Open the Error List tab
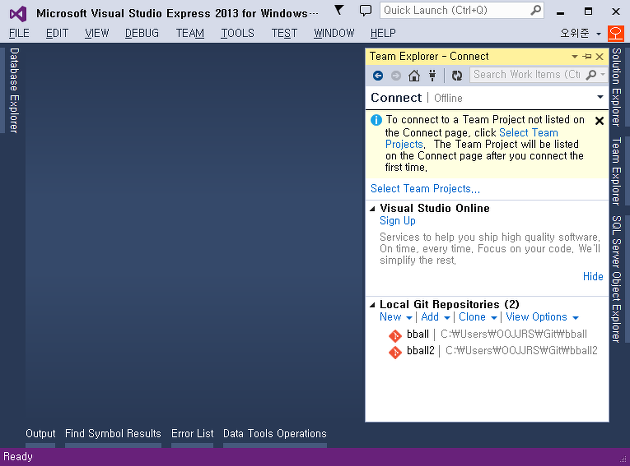The height and width of the screenshot is (466, 630). (192, 433)
